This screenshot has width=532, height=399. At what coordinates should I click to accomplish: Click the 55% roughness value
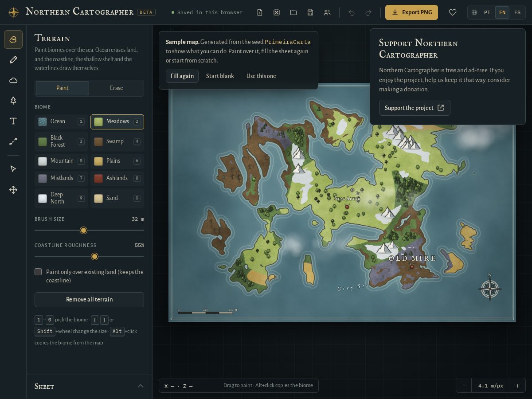pyautogui.click(x=139, y=245)
